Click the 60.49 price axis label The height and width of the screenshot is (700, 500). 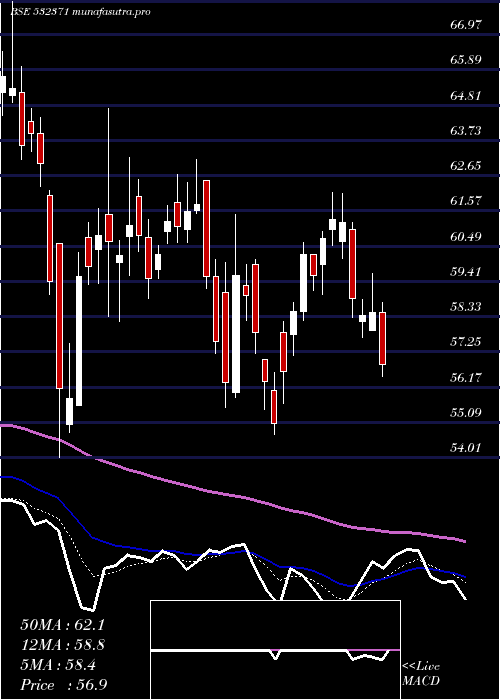pyautogui.click(x=466, y=237)
